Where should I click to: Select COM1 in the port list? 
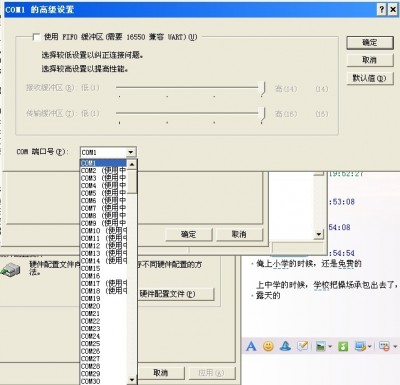(104, 163)
